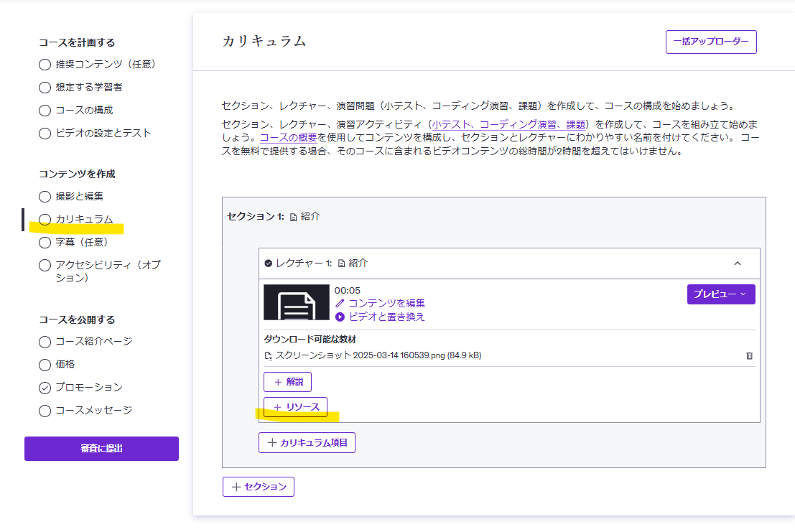Open the コースメッセージ sidebar item
Image resolution: width=795 pixels, height=532 pixels.
click(85, 411)
